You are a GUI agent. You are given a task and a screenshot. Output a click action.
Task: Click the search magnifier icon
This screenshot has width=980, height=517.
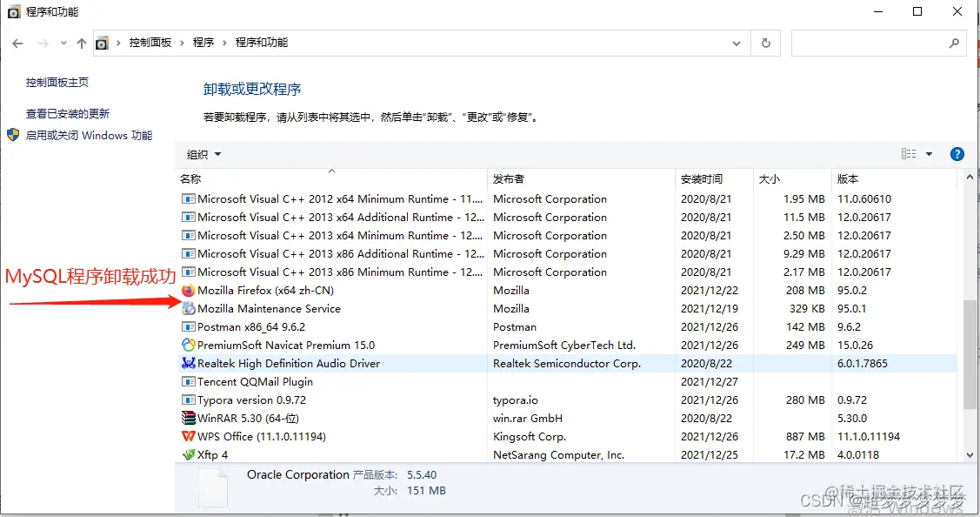pos(954,44)
